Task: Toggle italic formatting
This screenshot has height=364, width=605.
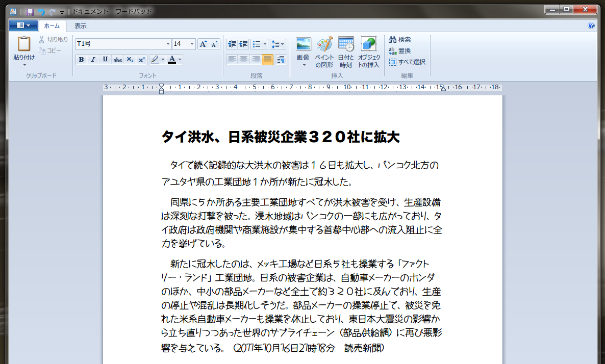Action: (x=93, y=59)
